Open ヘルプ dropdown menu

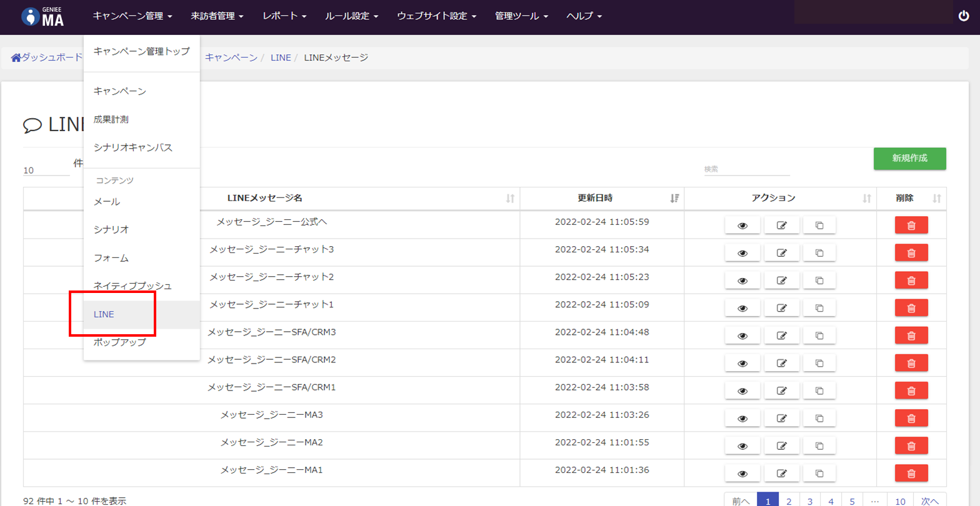tap(584, 16)
